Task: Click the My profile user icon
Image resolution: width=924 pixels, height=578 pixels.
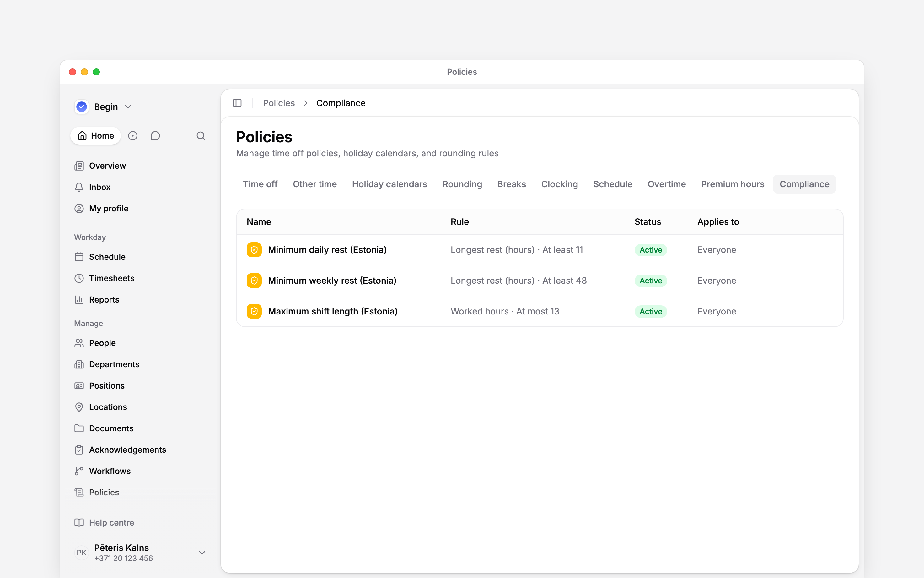Action: coord(79,209)
